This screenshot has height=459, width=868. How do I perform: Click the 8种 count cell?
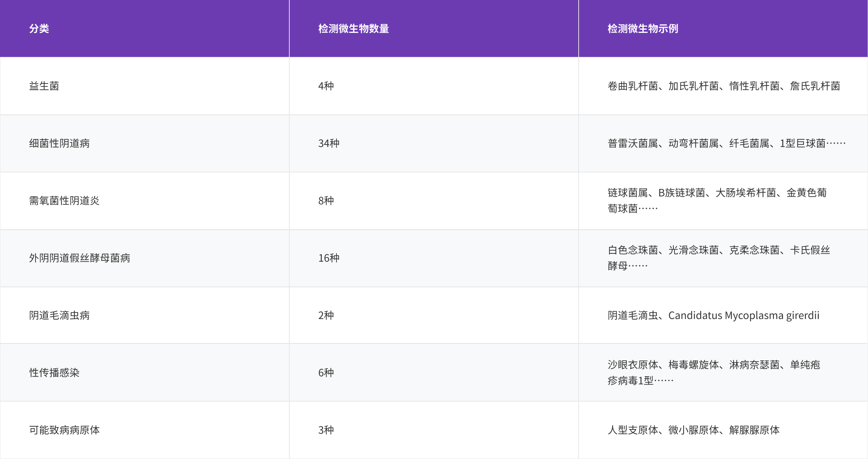(x=326, y=201)
